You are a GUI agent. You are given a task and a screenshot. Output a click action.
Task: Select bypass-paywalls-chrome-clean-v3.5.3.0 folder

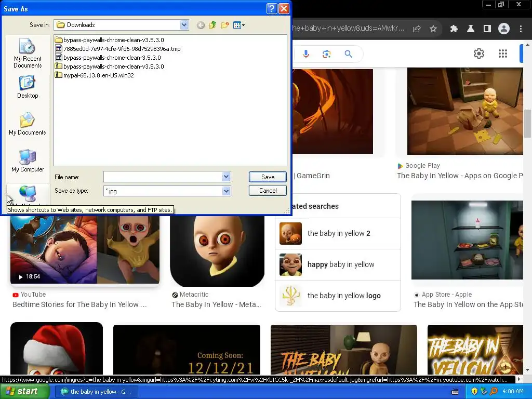[110, 39]
